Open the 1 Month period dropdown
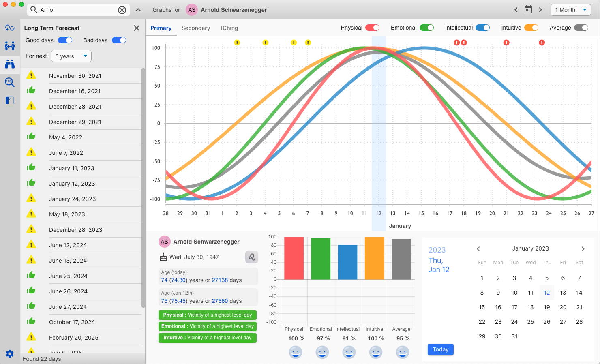 [571, 10]
